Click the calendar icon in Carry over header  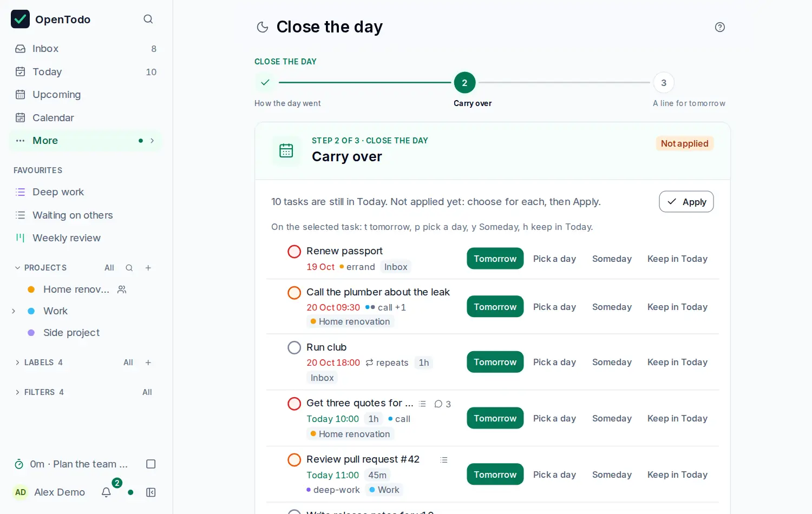(x=286, y=150)
